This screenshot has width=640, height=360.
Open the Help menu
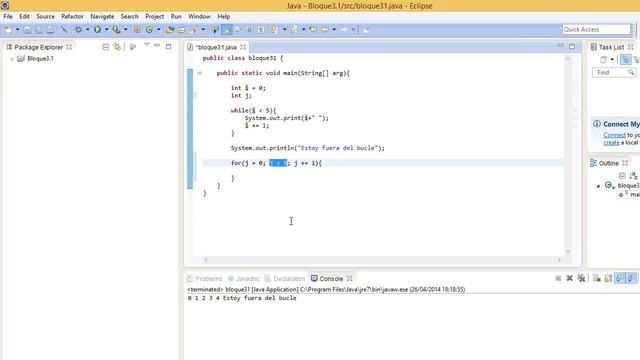(223, 16)
